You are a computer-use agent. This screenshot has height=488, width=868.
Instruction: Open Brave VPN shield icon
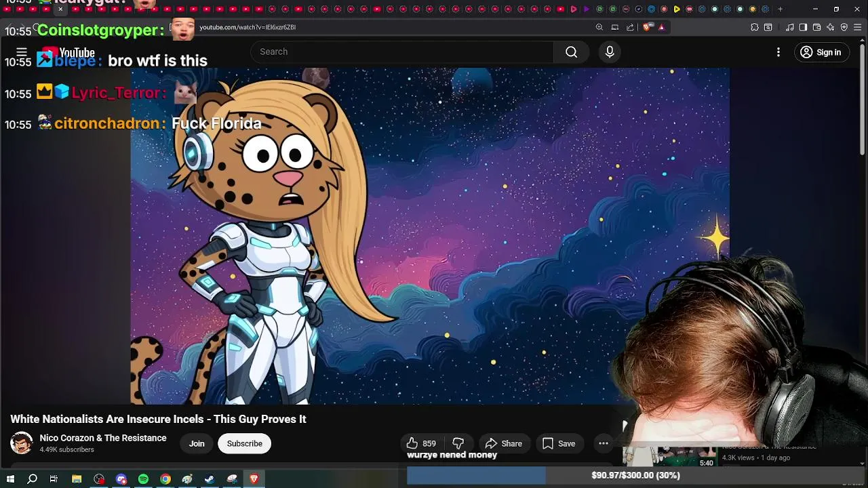click(x=844, y=27)
